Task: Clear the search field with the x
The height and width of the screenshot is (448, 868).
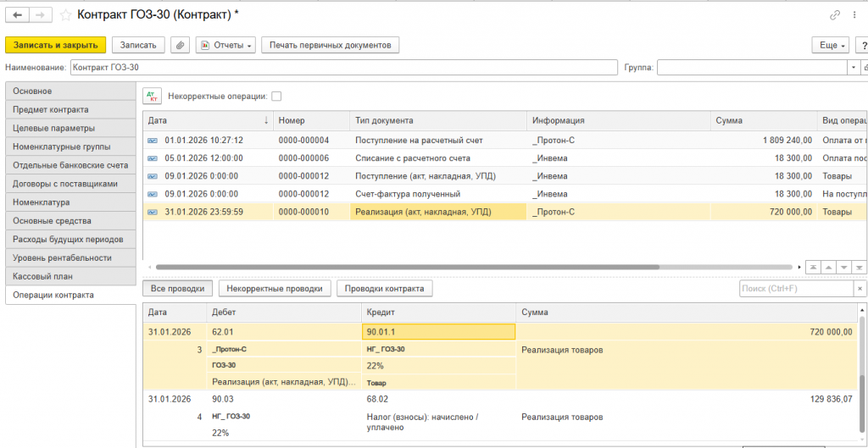Action: click(x=860, y=288)
